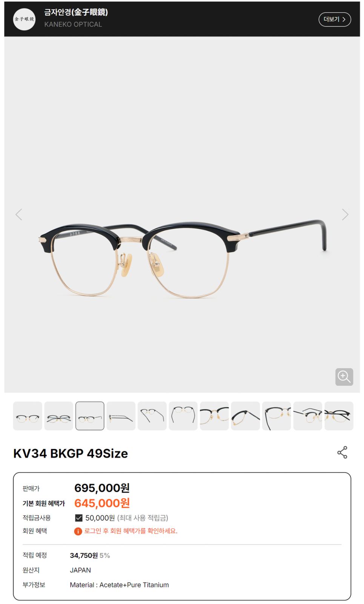
Task: Select the sixth top-view thumbnail
Action: point(183,416)
